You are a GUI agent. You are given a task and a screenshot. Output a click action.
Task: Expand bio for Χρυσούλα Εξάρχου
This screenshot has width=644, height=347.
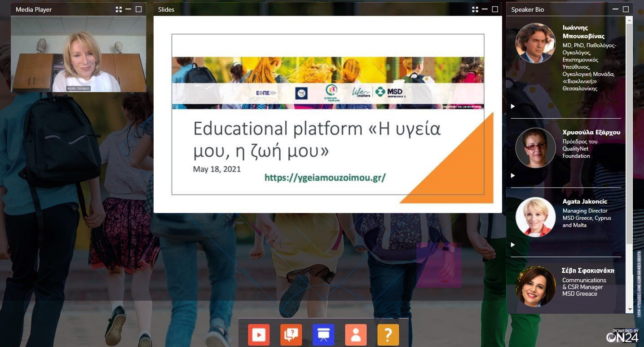pyautogui.click(x=513, y=176)
